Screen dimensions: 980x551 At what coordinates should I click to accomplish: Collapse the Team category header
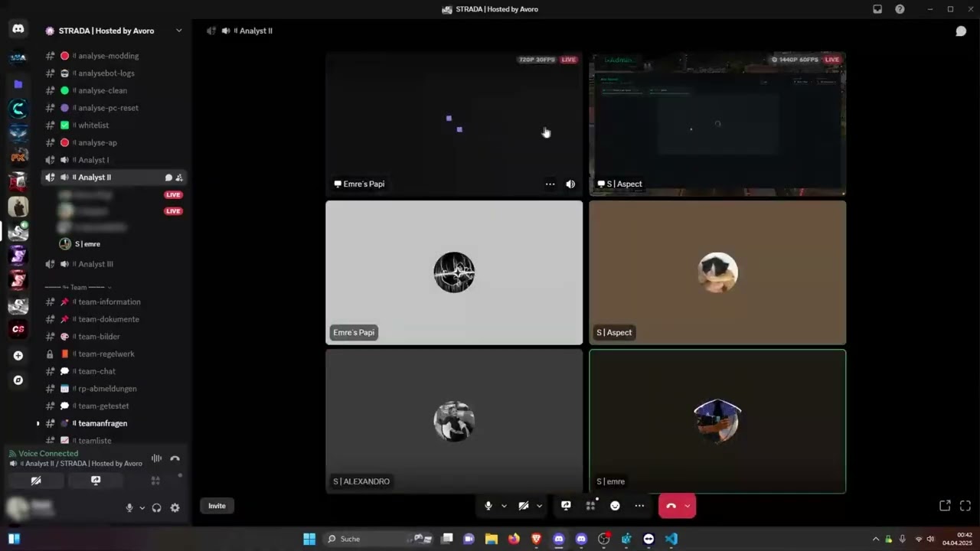click(77, 287)
